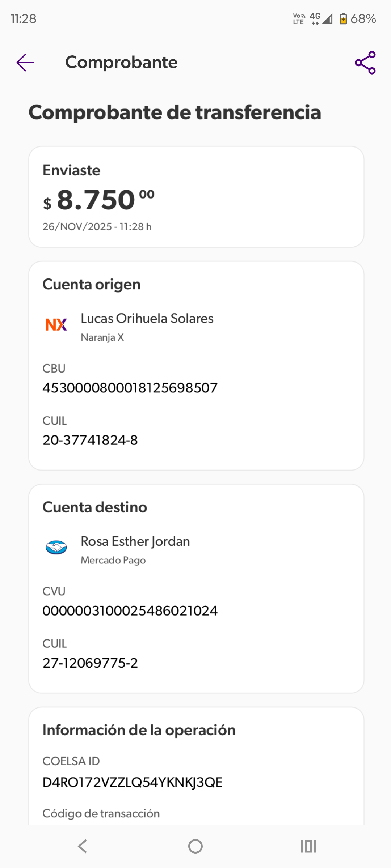Tap the share receipt icon
Viewport: 391px width, 868px height.
tap(365, 63)
